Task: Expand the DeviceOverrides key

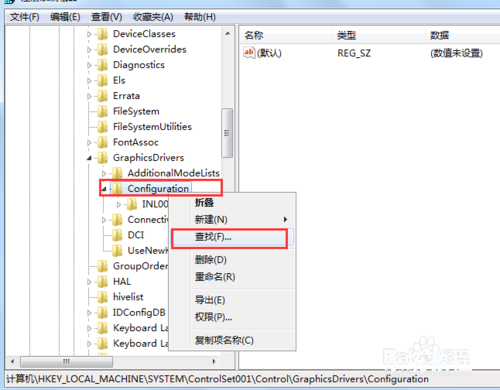Action: click(x=89, y=50)
